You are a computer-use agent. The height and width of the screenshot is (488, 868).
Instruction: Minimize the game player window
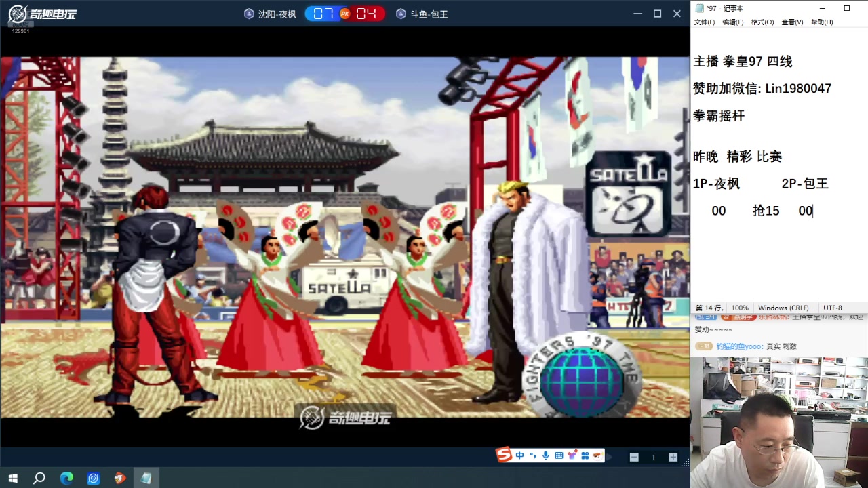coord(637,14)
